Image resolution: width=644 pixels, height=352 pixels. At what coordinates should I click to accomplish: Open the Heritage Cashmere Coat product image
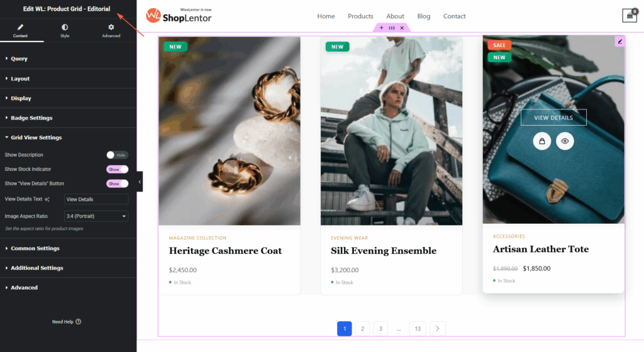point(229,131)
